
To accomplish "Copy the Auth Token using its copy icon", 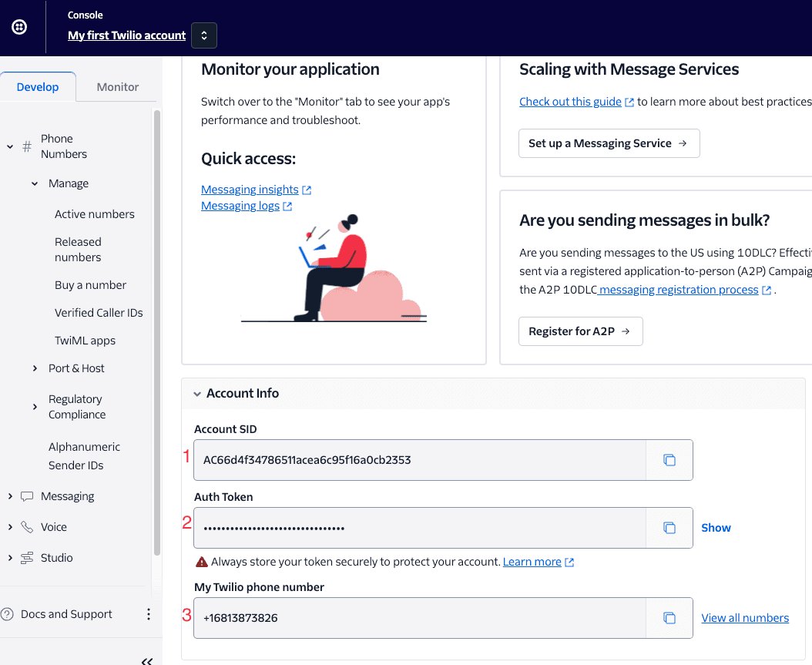I will point(669,527).
